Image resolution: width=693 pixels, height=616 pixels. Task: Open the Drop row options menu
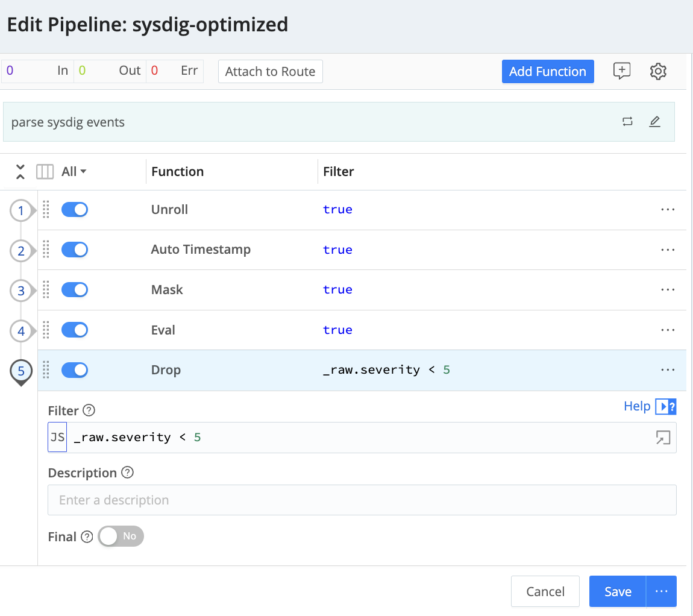point(668,370)
